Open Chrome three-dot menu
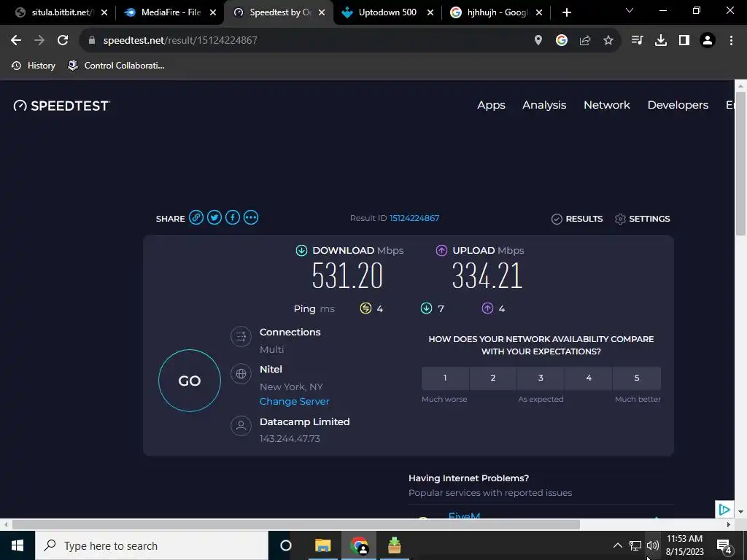The width and height of the screenshot is (747, 560). [x=731, y=41]
